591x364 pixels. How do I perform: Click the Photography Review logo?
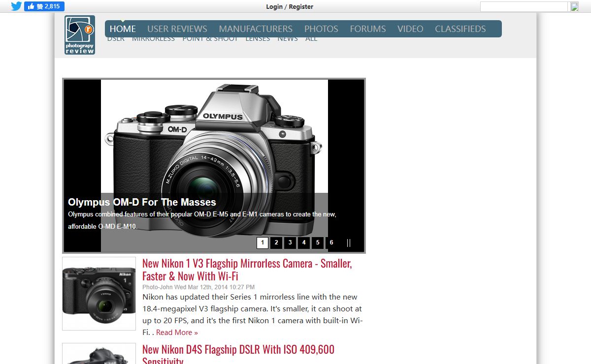click(80, 35)
